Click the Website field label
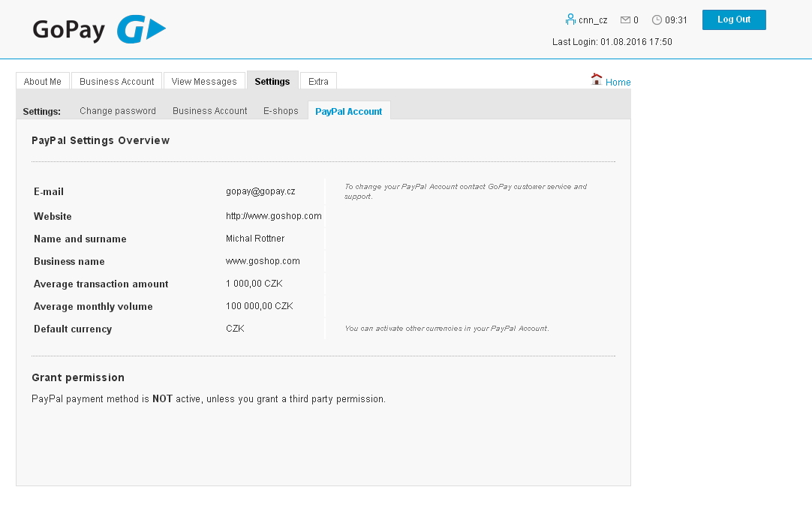812x523 pixels. (x=53, y=216)
